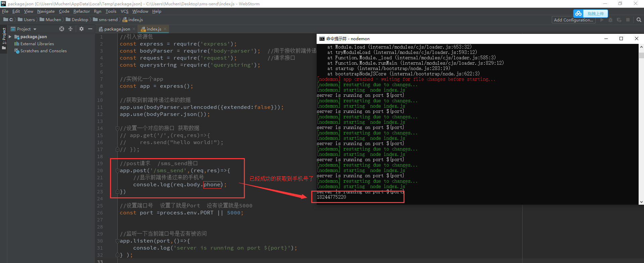Click the Run play icon
This screenshot has height=263, width=644.
pyautogui.click(x=602, y=20)
